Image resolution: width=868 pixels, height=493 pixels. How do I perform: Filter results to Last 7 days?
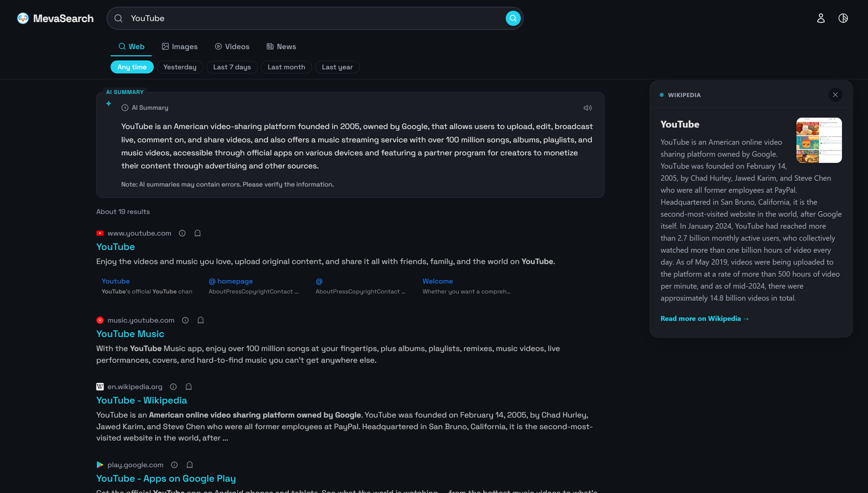coord(232,67)
